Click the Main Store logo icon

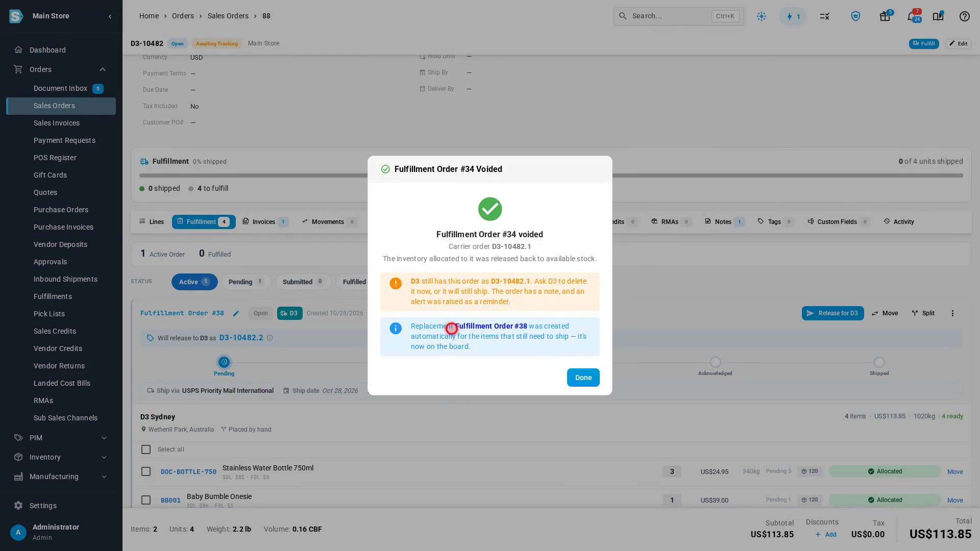tap(16, 16)
